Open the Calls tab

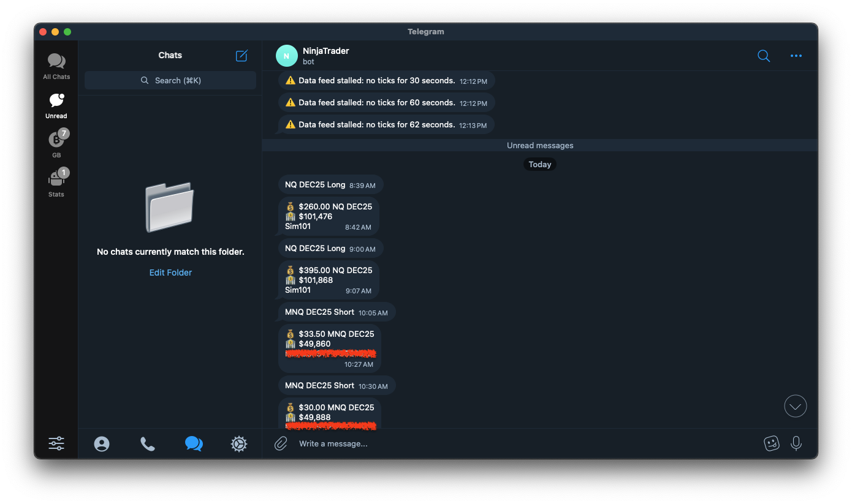coord(148,444)
